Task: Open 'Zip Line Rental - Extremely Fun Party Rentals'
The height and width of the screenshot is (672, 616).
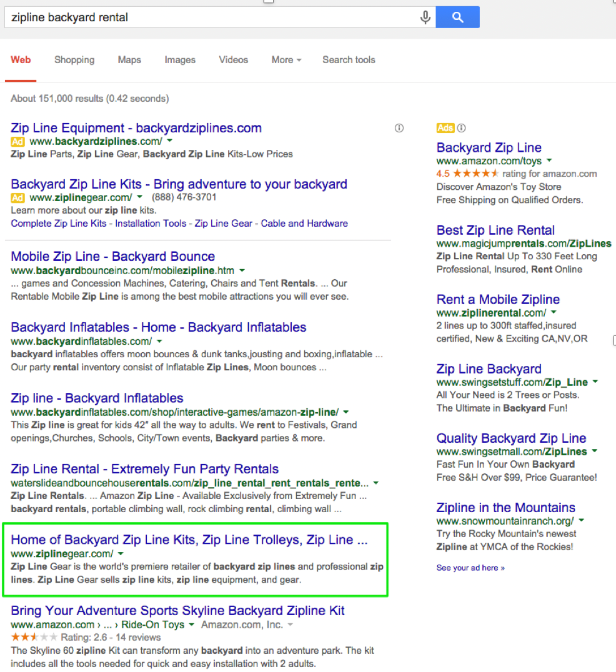Action: (x=145, y=469)
